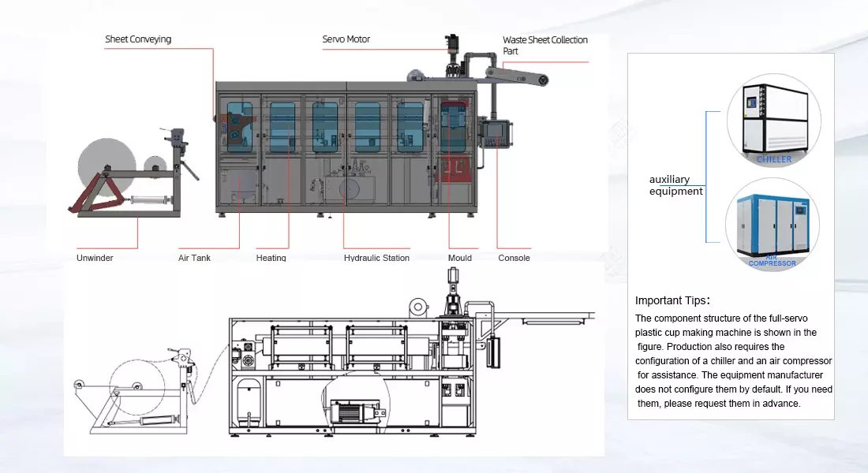868x473 pixels.
Task: Select the AIR COMPRESSOR equipment image
Action: click(772, 225)
